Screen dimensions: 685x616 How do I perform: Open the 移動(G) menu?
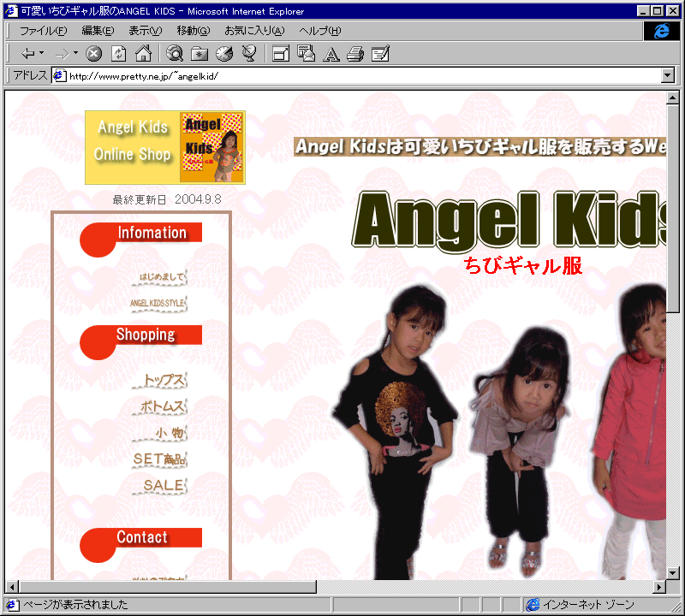pyautogui.click(x=194, y=31)
